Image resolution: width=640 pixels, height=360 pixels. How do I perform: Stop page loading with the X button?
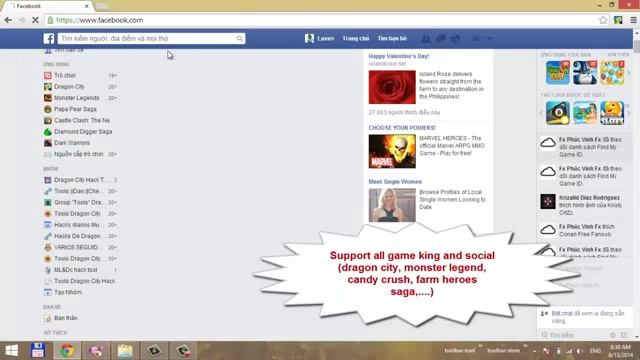point(35,20)
